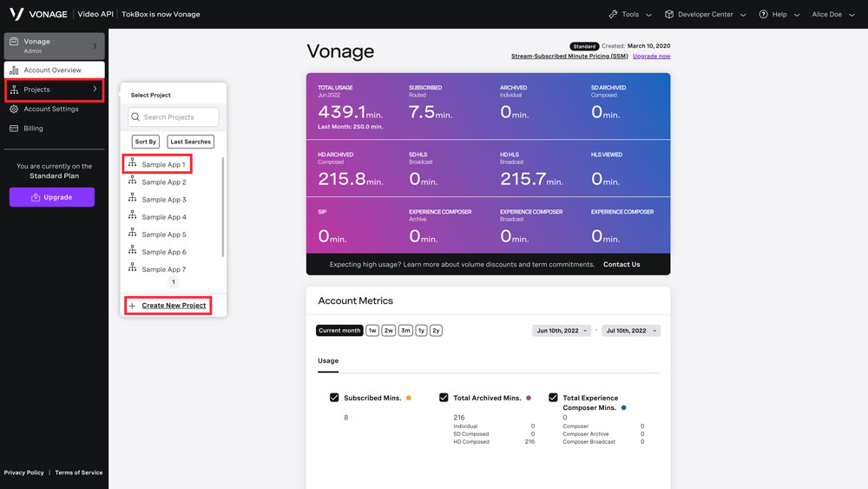Open the Alice Doe user menu
Image resolution: width=868 pixels, height=489 pixels.
pyautogui.click(x=833, y=15)
